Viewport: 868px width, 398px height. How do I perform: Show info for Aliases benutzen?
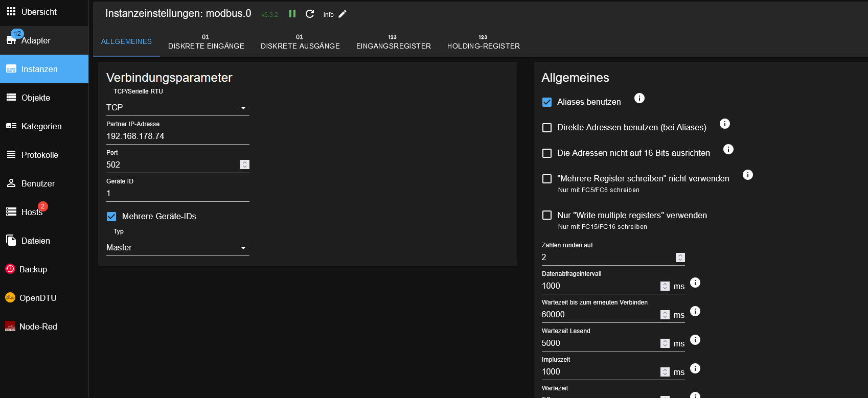click(x=639, y=98)
